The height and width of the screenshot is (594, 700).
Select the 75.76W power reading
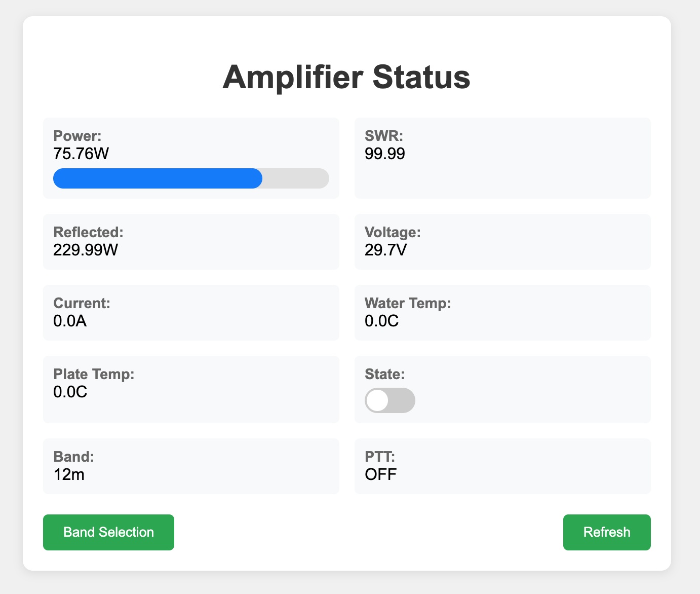(81, 154)
